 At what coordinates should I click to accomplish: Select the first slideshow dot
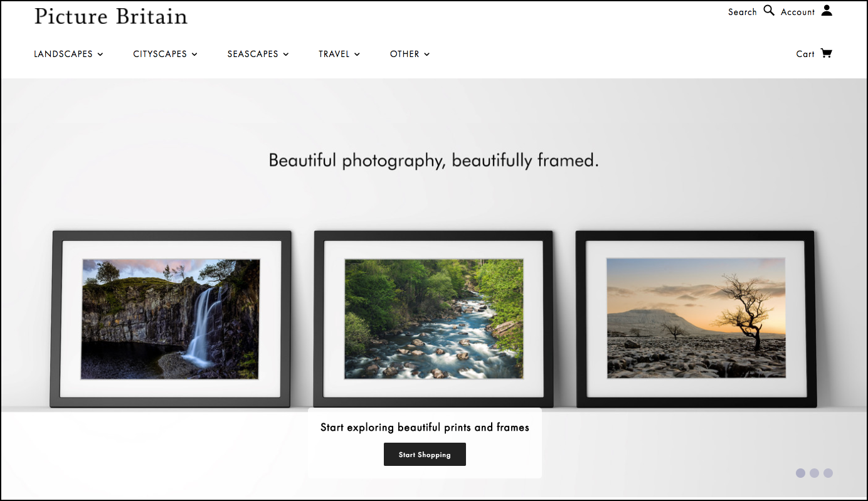[x=800, y=473]
